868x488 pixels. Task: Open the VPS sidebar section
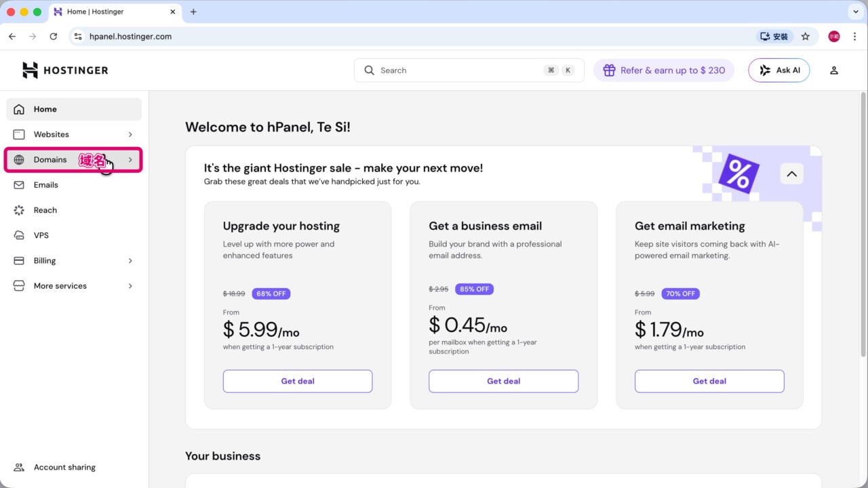pos(74,235)
